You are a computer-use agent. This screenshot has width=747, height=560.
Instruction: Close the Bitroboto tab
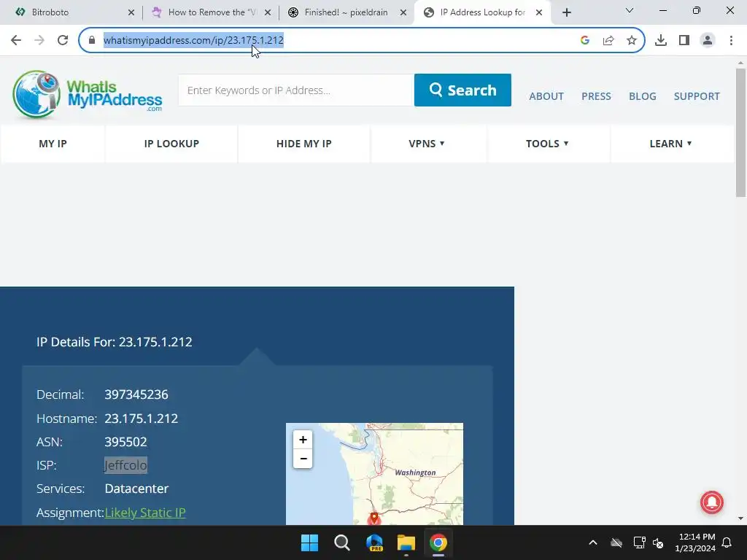[x=131, y=12]
